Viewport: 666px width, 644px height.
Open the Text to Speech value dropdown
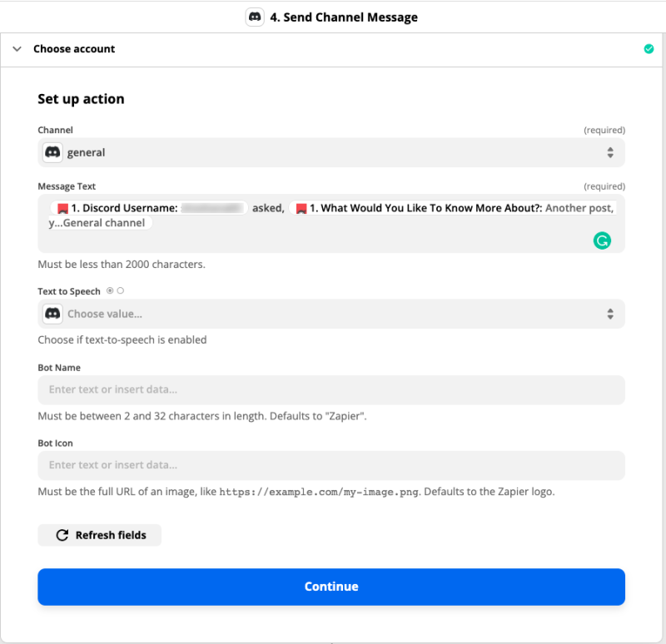coord(331,314)
